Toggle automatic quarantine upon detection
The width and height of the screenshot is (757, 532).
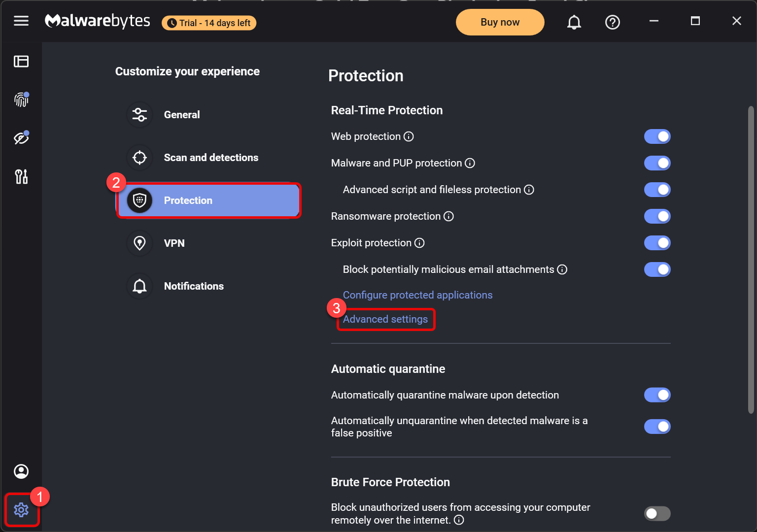657,395
